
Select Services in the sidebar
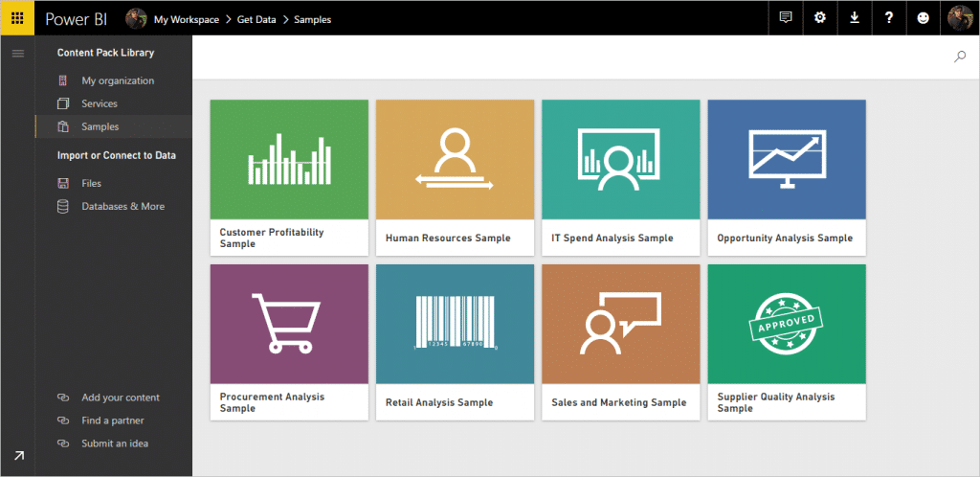point(100,103)
